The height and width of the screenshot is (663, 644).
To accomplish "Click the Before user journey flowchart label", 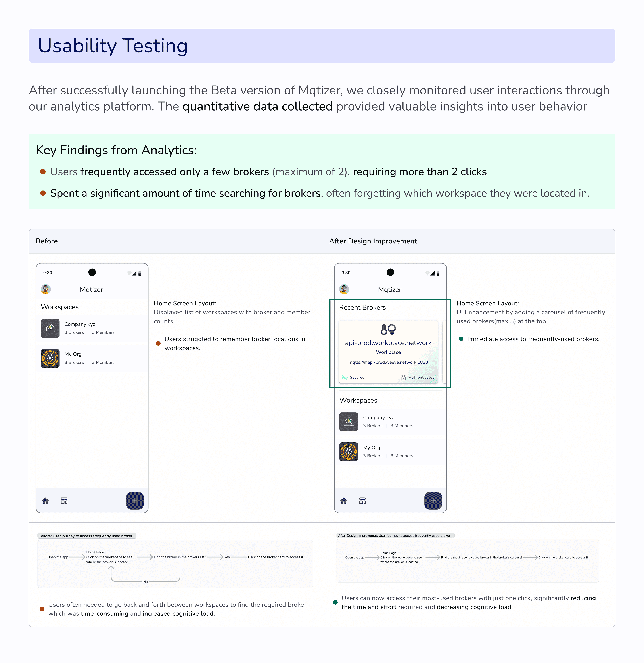I will tap(86, 536).
